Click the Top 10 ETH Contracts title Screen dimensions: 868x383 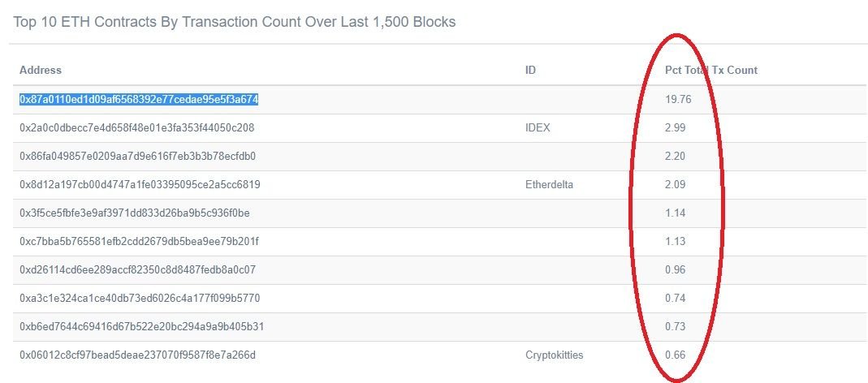pos(234,22)
